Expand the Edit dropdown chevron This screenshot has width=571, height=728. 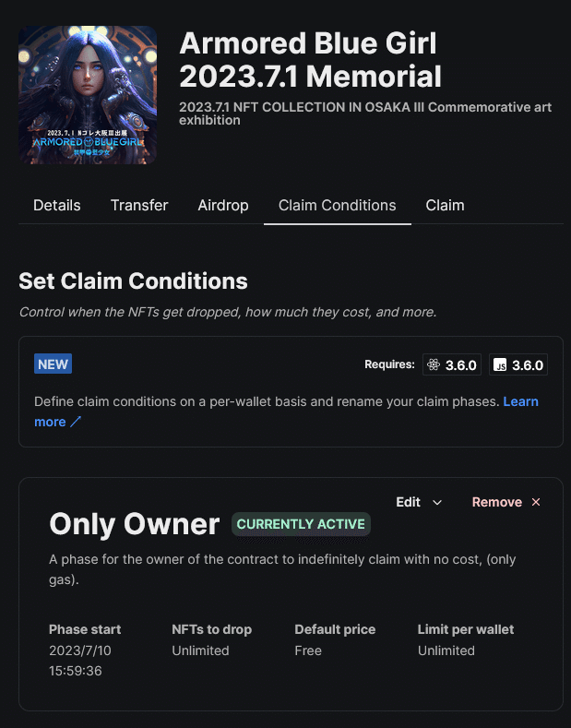tap(437, 502)
